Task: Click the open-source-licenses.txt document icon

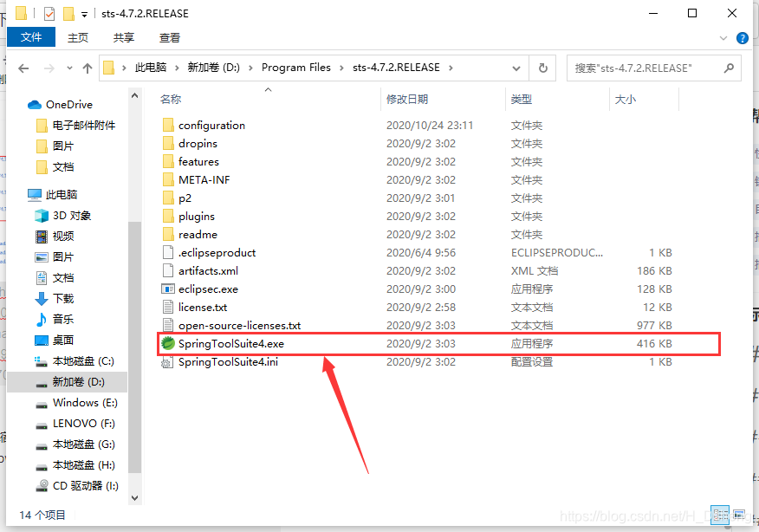Action: click(x=168, y=325)
